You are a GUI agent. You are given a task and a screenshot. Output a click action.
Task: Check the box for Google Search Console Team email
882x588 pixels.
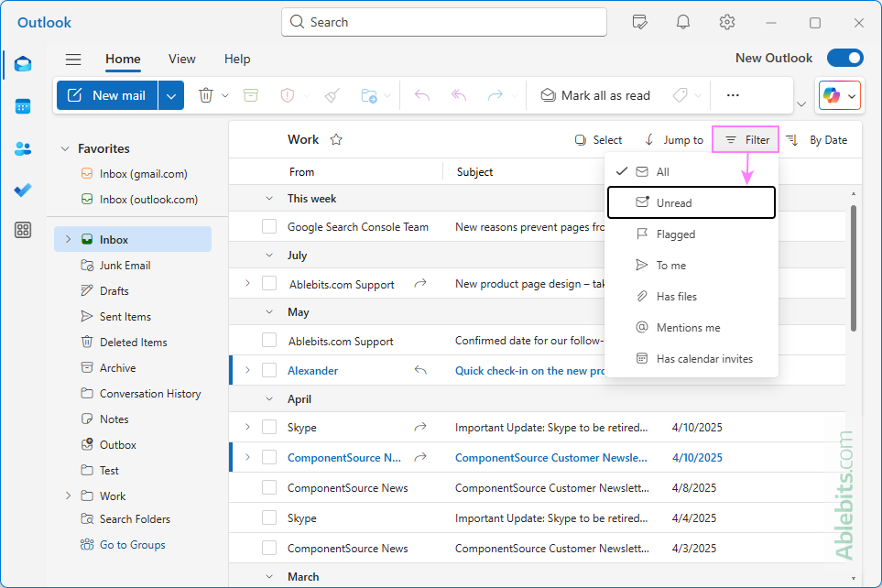[269, 227]
